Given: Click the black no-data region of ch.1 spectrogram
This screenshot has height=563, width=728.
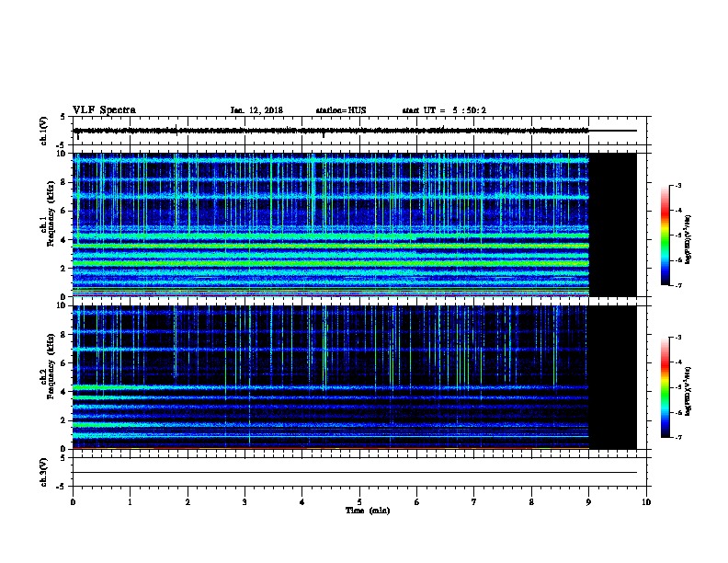Looking at the screenshot, I should coord(612,224).
